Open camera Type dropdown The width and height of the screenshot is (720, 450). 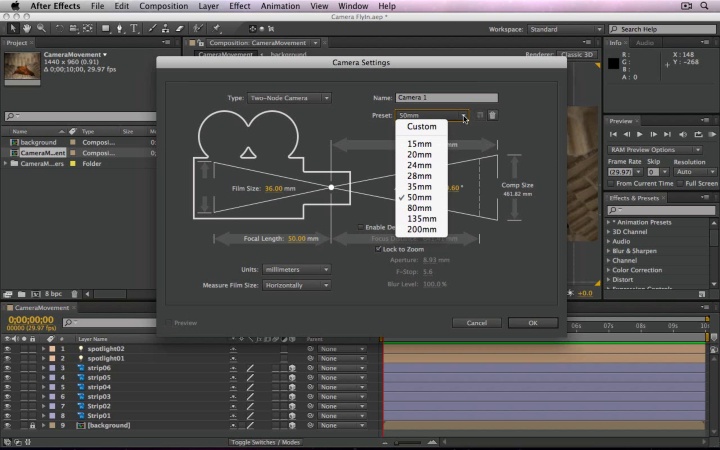pos(289,98)
